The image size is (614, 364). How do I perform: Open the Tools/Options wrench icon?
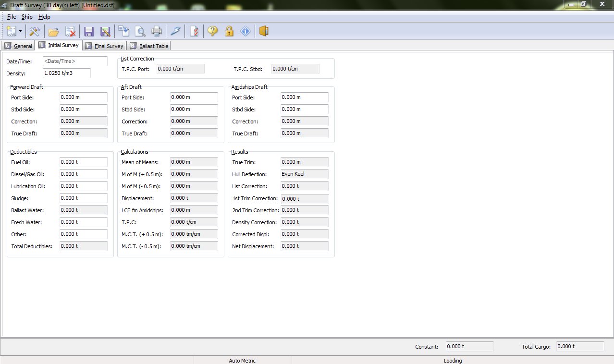coord(35,31)
